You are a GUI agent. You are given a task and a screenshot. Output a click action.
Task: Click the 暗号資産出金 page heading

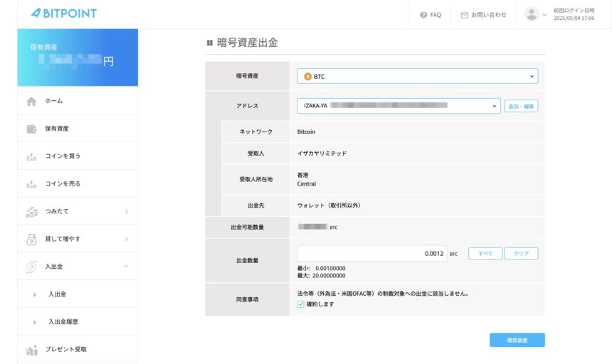point(248,43)
